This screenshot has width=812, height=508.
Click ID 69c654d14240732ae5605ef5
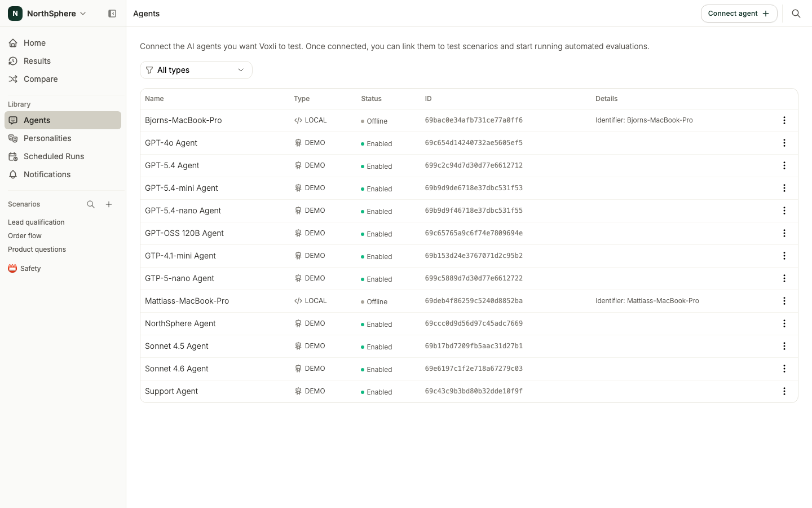(x=474, y=143)
